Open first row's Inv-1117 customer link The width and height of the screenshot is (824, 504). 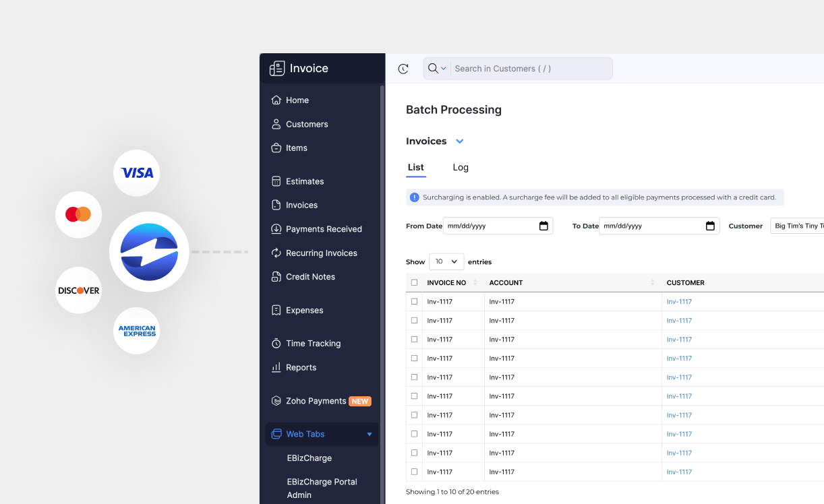(679, 302)
